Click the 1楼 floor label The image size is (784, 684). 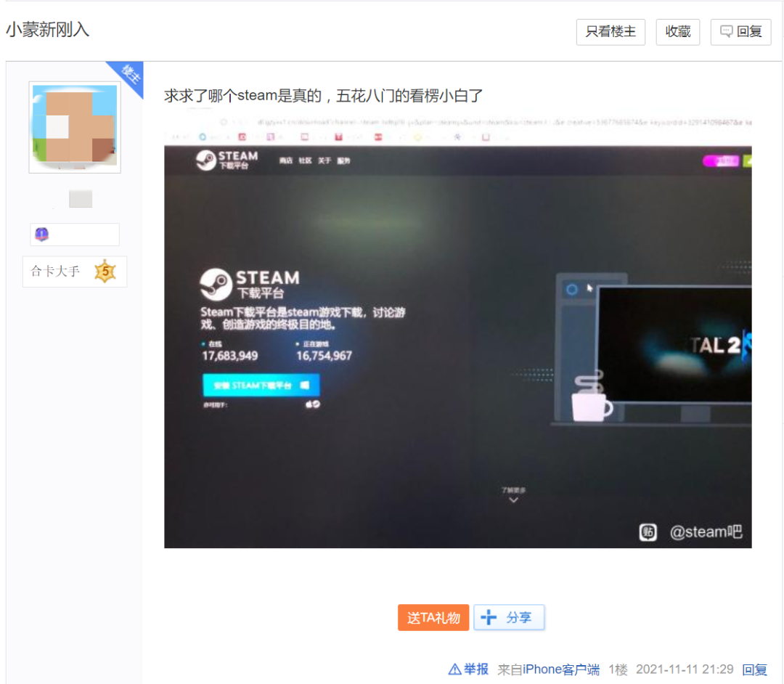pos(618,669)
